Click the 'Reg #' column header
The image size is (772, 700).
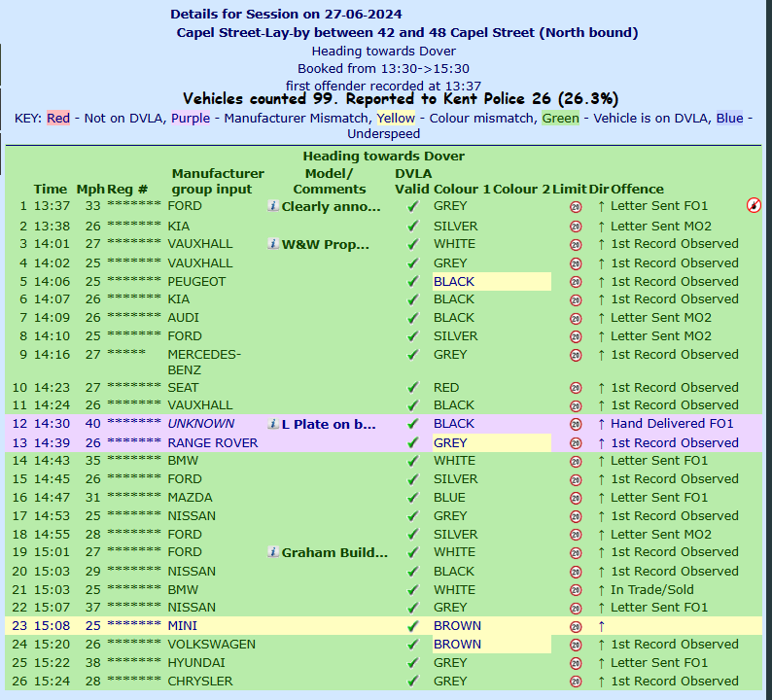click(x=127, y=189)
